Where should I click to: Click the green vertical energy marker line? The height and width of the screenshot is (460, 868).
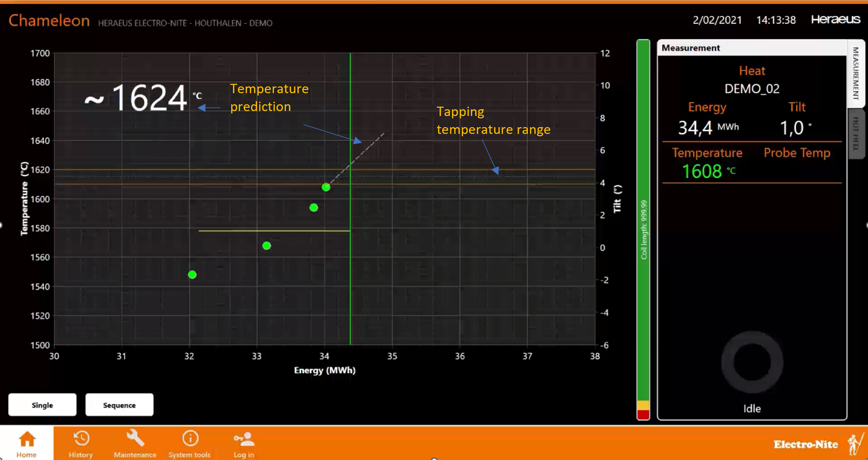tap(350, 269)
